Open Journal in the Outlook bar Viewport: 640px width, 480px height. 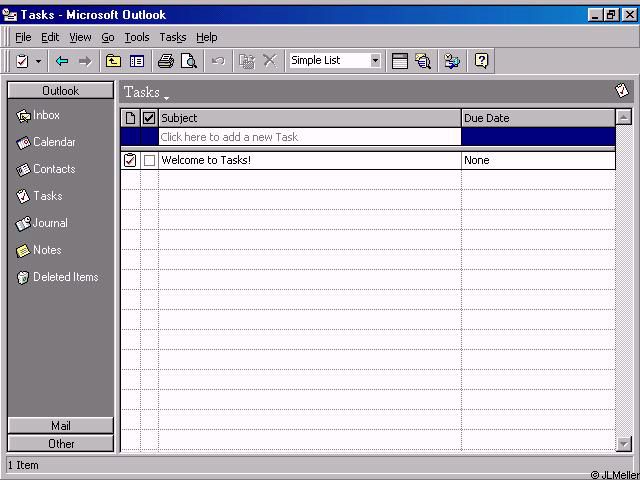tap(42, 223)
